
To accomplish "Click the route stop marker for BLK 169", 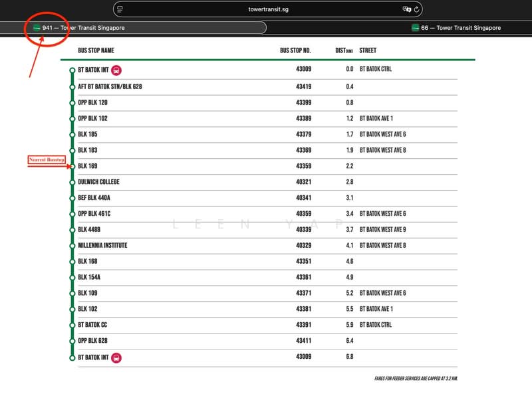I will click(x=72, y=166).
